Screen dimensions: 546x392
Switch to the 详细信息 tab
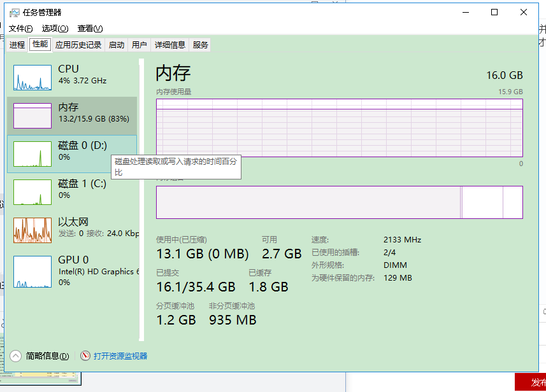click(170, 45)
